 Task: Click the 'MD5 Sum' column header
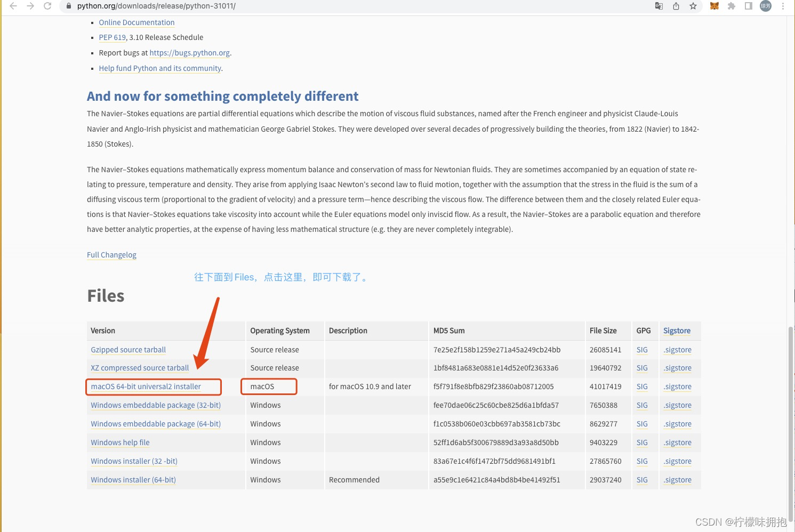pos(449,331)
